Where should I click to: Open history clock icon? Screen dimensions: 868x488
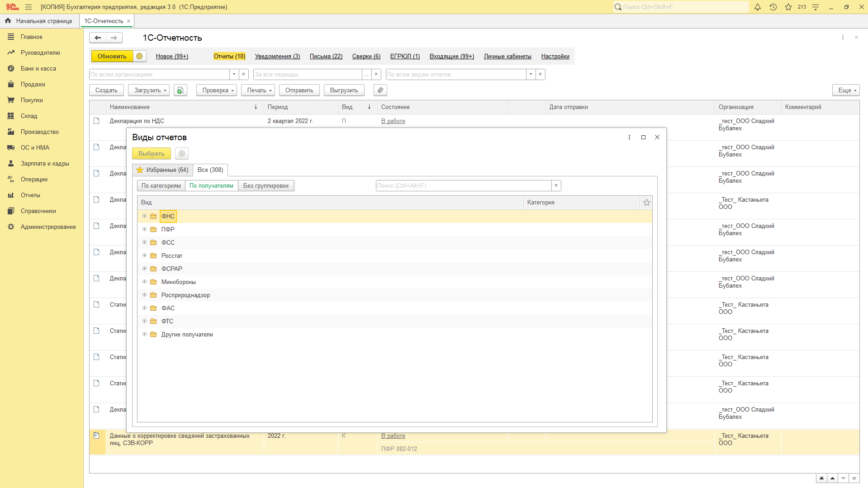click(773, 7)
